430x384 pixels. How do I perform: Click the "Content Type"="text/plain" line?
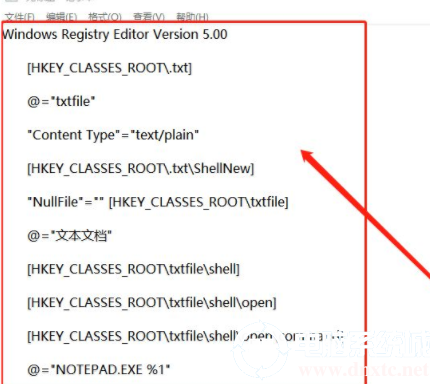coord(113,135)
